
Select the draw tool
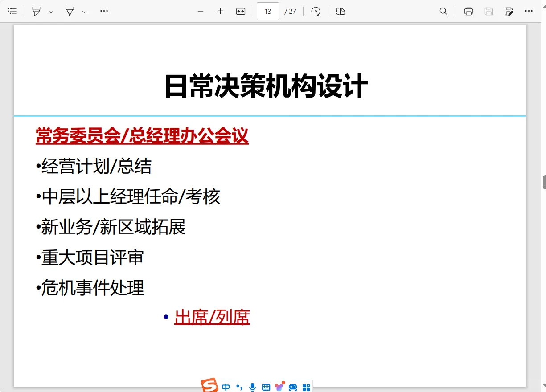coord(70,11)
